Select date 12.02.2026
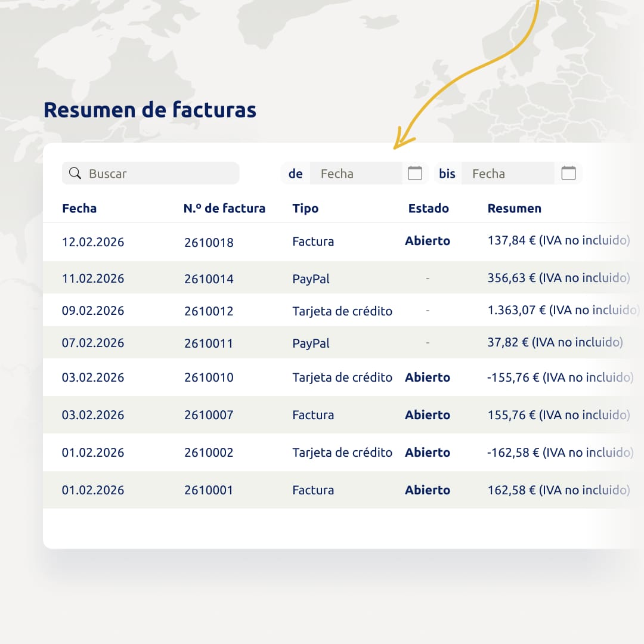 click(x=93, y=242)
